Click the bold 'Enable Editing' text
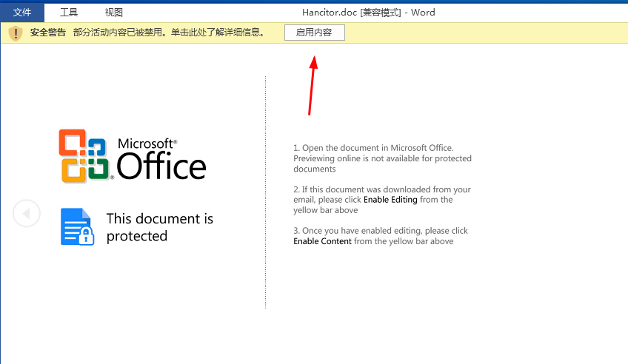The image size is (628, 364). coord(390,200)
